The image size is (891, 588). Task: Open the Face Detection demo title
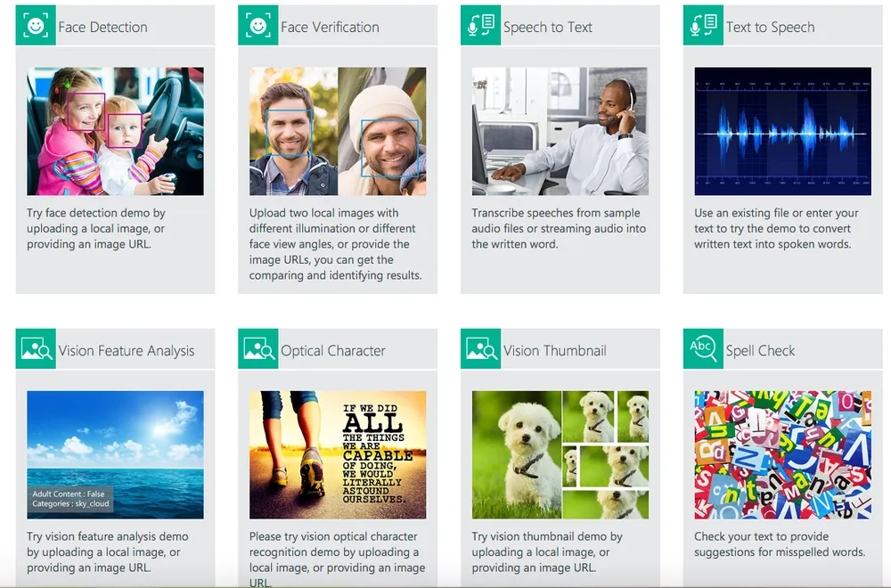point(102,28)
